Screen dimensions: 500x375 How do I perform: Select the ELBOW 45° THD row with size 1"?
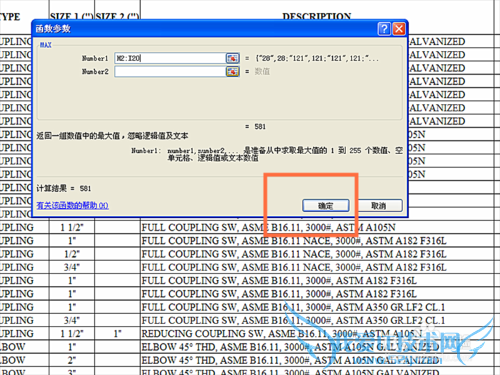(317, 347)
